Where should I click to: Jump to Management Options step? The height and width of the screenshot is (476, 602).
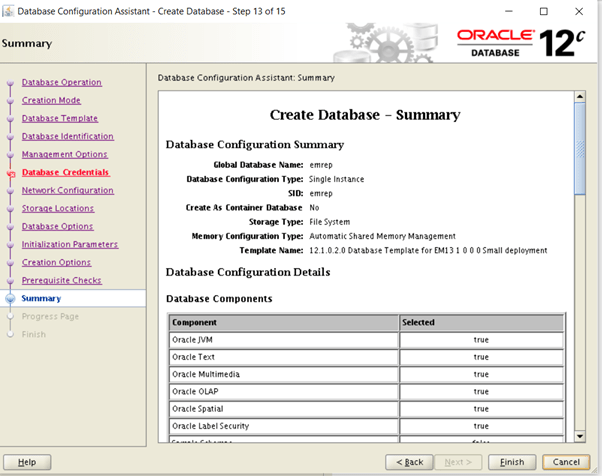(x=64, y=154)
